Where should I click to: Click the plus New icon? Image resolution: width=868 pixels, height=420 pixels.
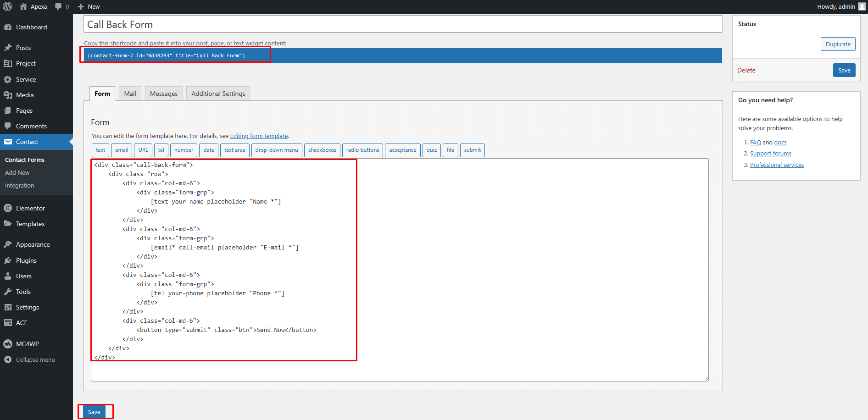coord(81,6)
